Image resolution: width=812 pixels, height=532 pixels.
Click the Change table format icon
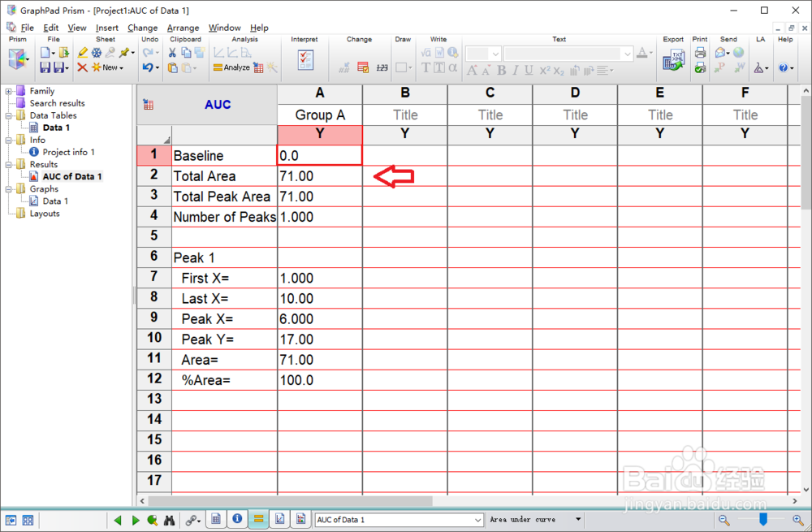363,67
